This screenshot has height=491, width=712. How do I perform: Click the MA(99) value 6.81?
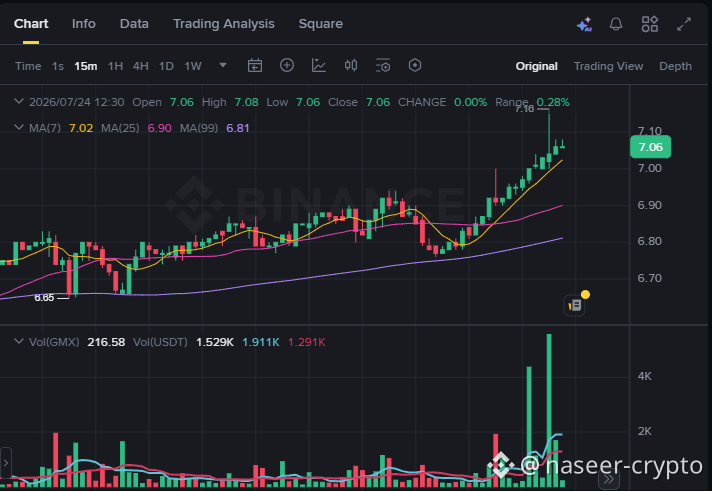coord(238,128)
